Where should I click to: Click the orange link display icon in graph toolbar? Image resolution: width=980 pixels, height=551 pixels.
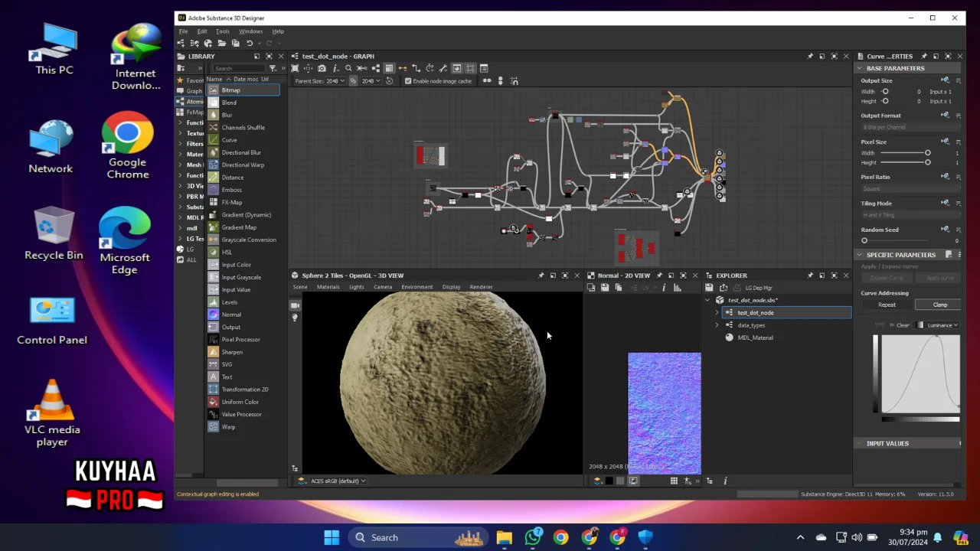402,68
